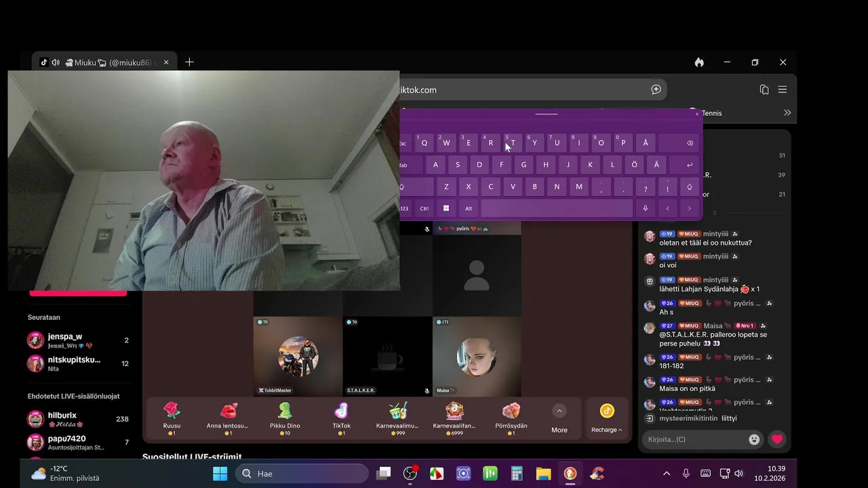Open the browser tabs overview icon
The height and width of the screenshot is (488, 868).
[764, 89]
